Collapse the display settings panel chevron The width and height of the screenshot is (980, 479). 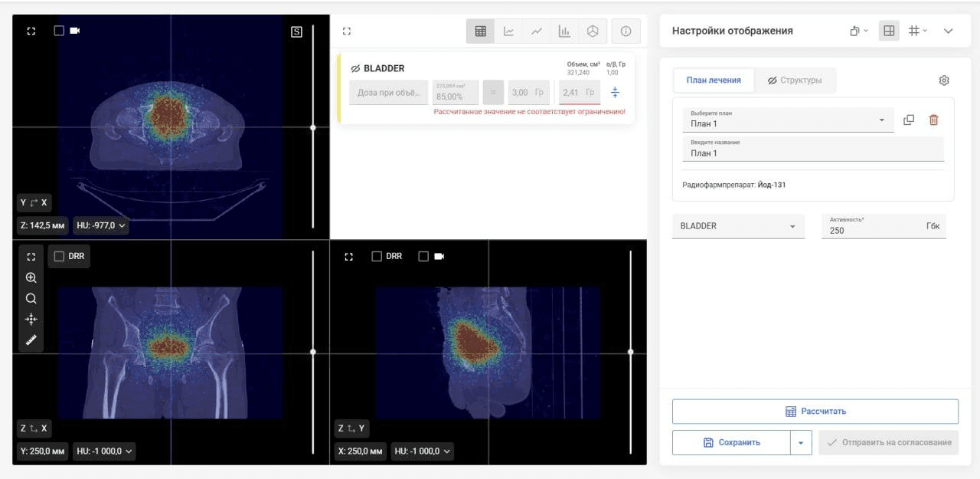coord(949,31)
